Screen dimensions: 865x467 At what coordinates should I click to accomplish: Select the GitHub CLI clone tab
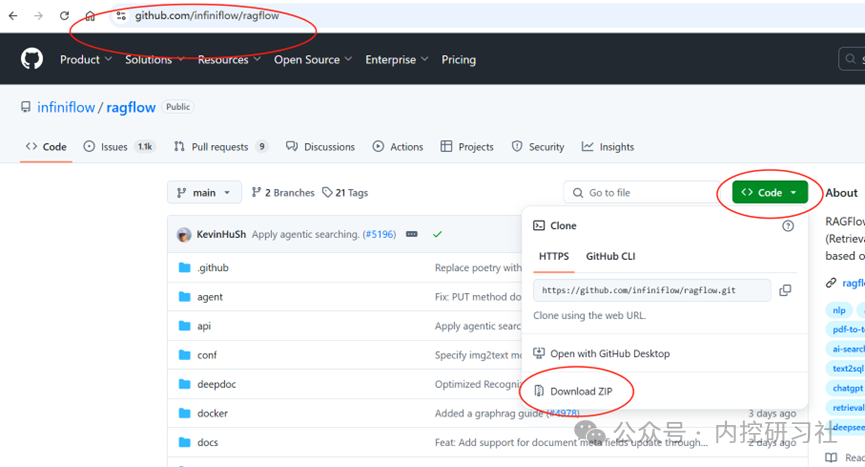[x=610, y=256]
